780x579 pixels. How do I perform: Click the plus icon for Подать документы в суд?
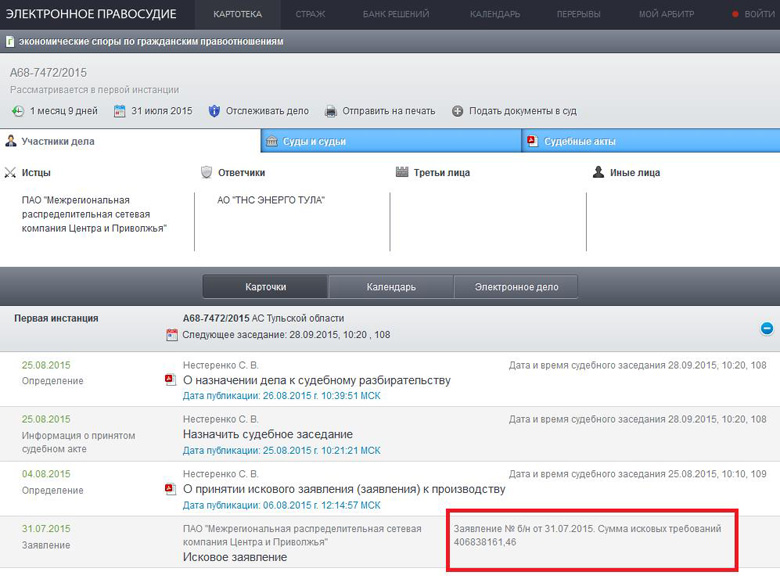tap(458, 111)
